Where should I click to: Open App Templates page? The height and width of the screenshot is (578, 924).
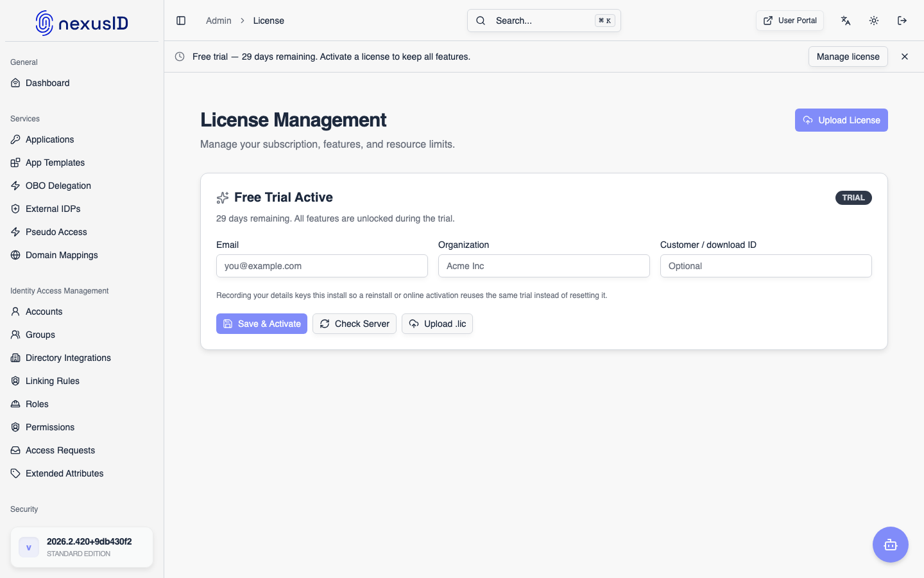coord(81,162)
